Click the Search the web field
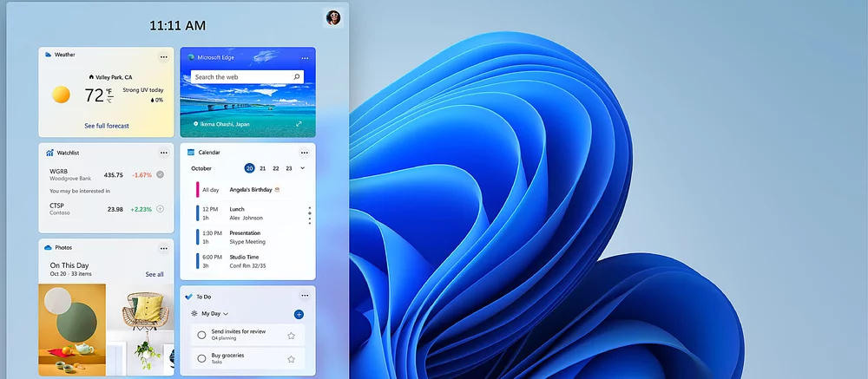Viewport: 868px width, 379px height. [240, 77]
